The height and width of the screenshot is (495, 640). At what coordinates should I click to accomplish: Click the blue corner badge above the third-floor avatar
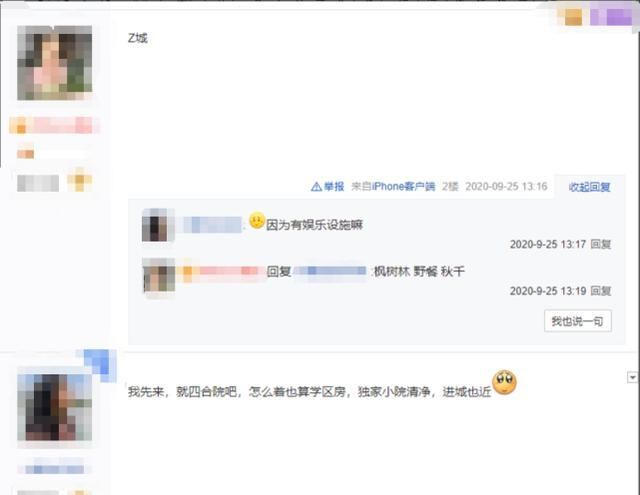pos(100,364)
